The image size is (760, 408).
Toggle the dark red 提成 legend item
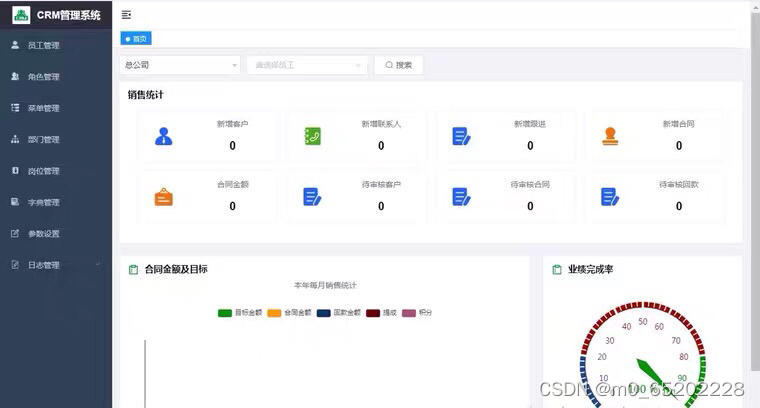[x=381, y=313]
